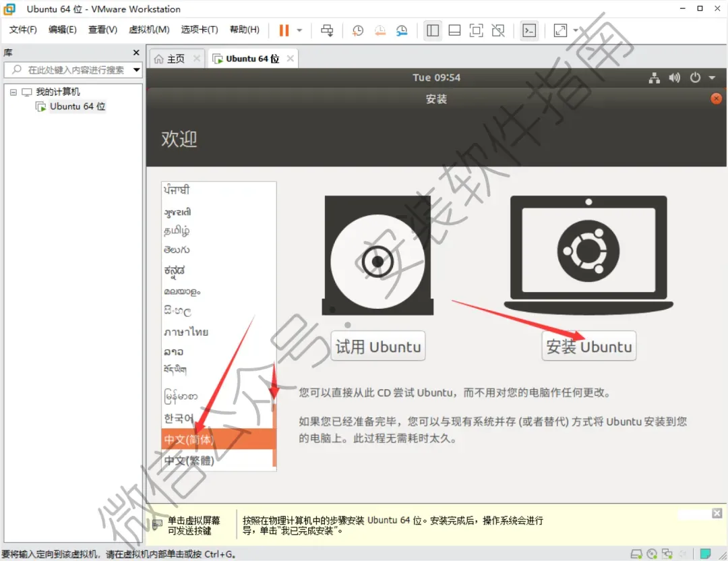Pause the virtual machine from the toolbar
Screen dimensions: 728x561
pos(284,30)
